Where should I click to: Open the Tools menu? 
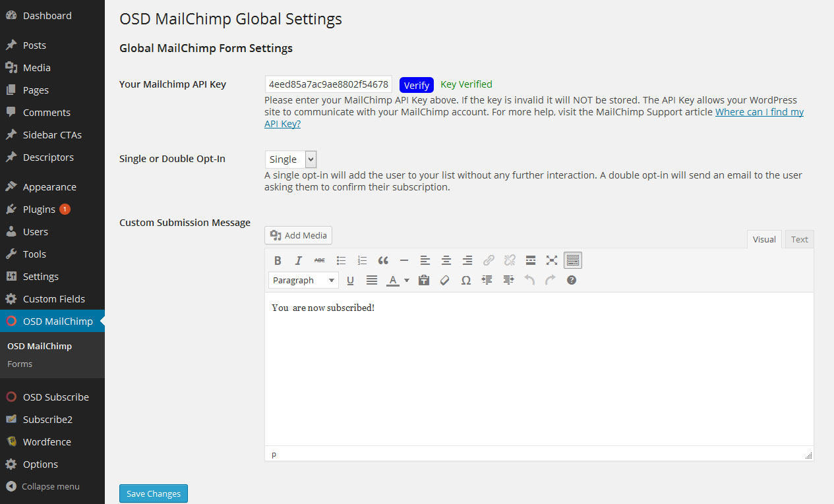[x=52, y=254]
